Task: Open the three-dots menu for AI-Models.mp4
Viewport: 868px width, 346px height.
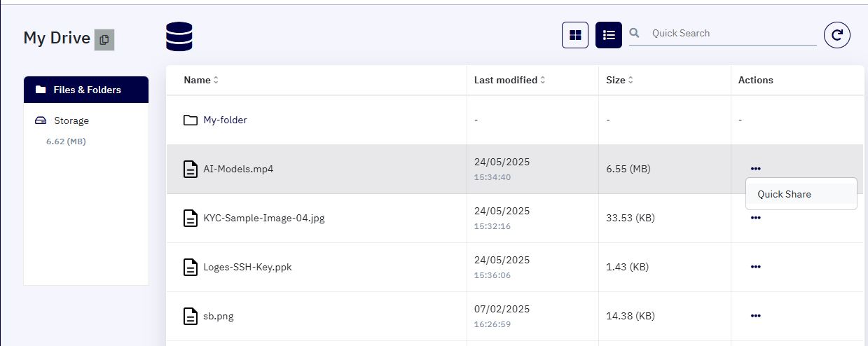Action: pos(755,169)
